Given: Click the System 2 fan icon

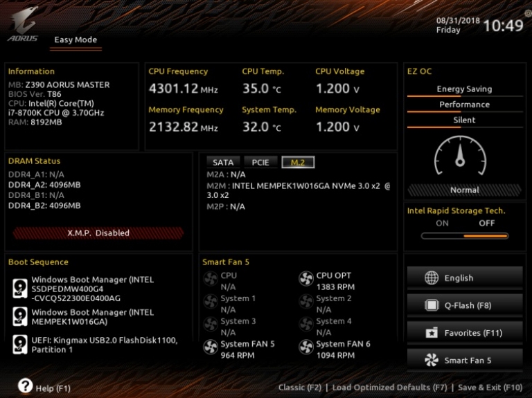Looking at the screenshot, I should [x=306, y=302].
